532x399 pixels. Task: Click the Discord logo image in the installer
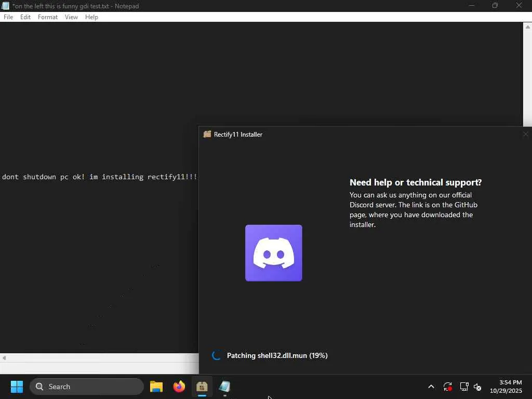(x=273, y=253)
